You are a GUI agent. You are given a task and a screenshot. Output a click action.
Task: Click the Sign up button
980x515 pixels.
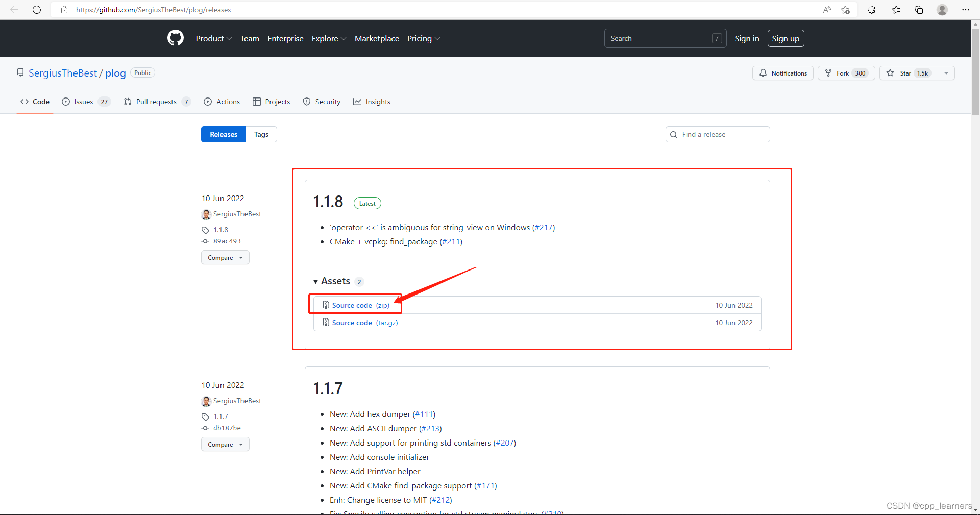pos(786,38)
